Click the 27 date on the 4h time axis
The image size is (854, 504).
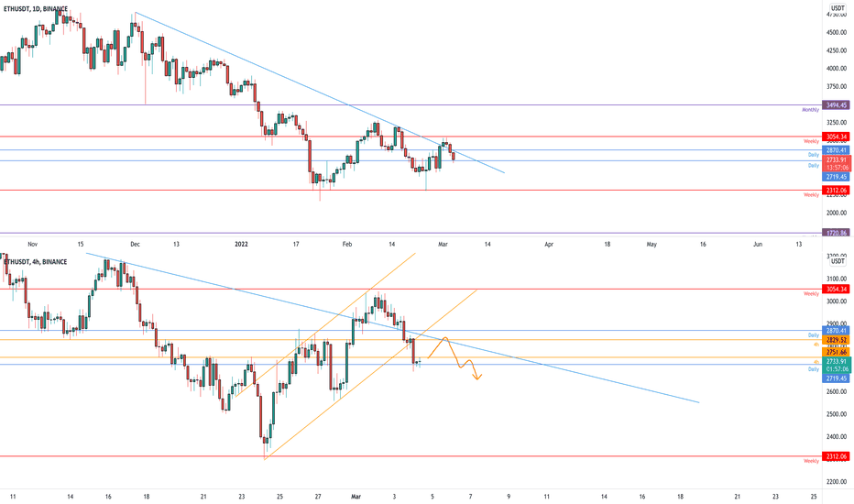point(318,497)
